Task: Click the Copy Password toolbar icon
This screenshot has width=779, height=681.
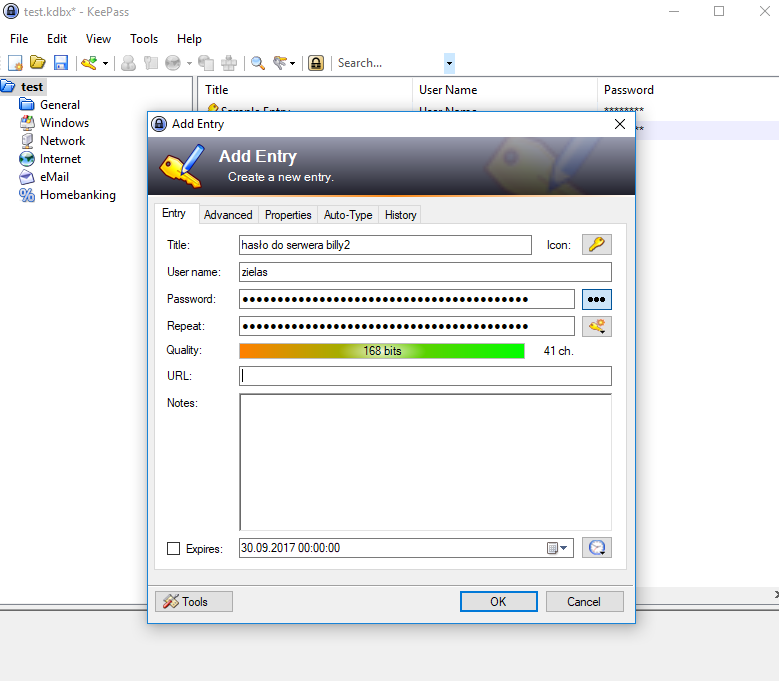Action: 151,63
